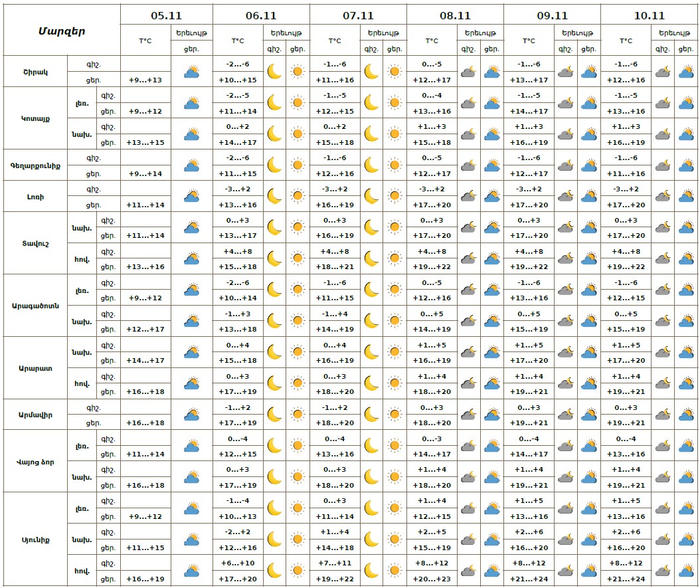Select the 08.11 date column header
700x588 pixels.
coord(455,15)
